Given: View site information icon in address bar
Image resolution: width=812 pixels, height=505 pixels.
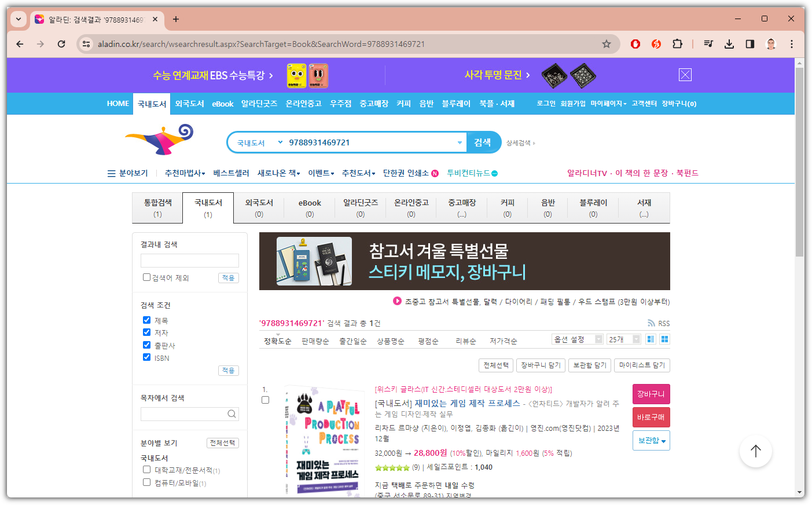Looking at the screenshot, I should point(86,44).
